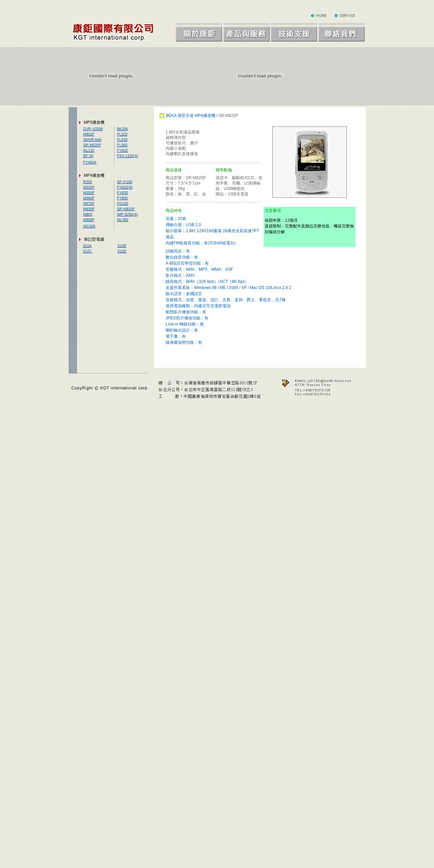Screen dimensions: 434x868
Task: Click the HOME link at top
Action: click(319, 16)
